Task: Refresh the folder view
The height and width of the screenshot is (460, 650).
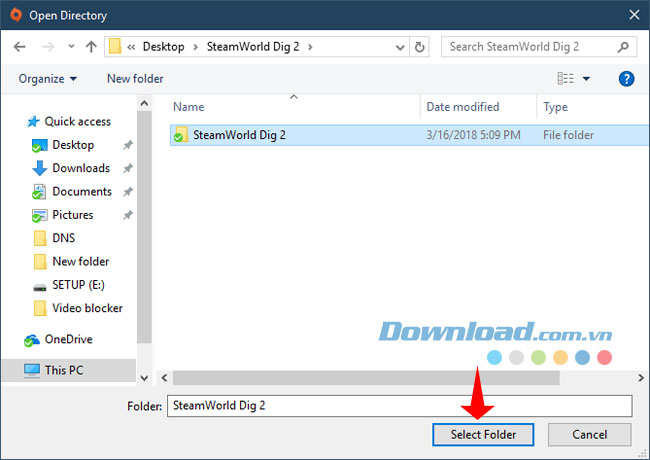Action: [420, 47]
